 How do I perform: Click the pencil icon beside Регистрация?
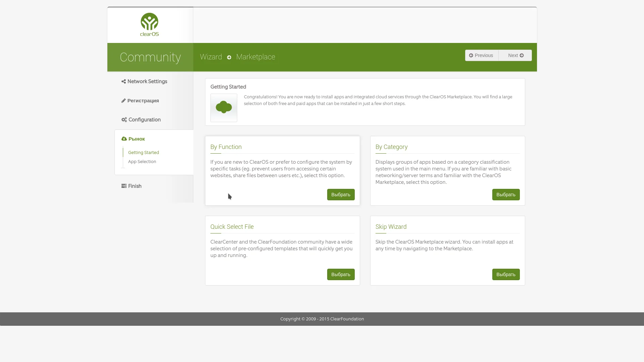coord(123,101)
